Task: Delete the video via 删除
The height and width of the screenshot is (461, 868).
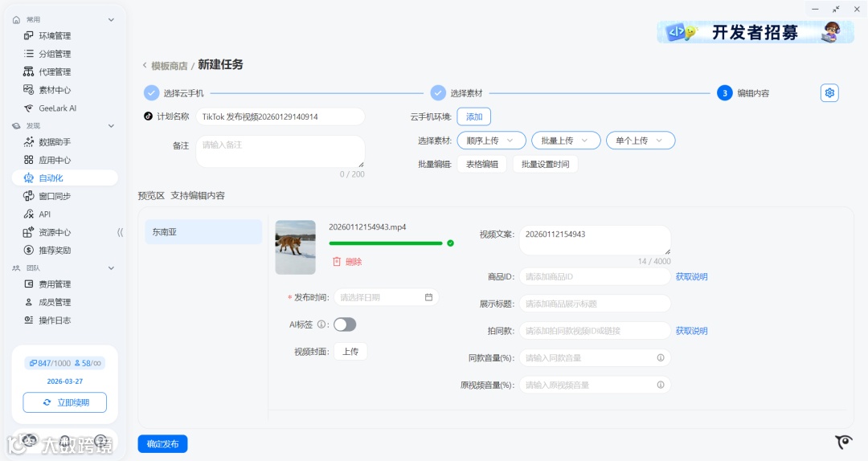Action: click(347, 262)
